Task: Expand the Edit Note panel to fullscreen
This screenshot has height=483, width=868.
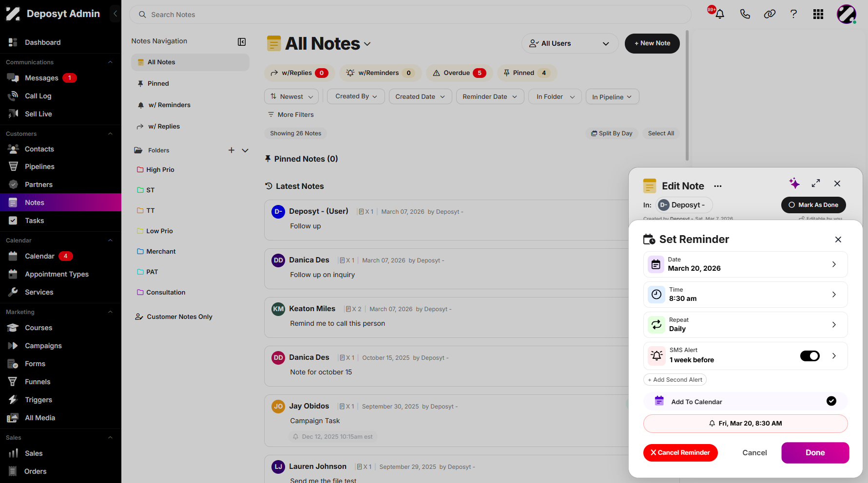Action: pyautogui.click(x=816, y=183)
